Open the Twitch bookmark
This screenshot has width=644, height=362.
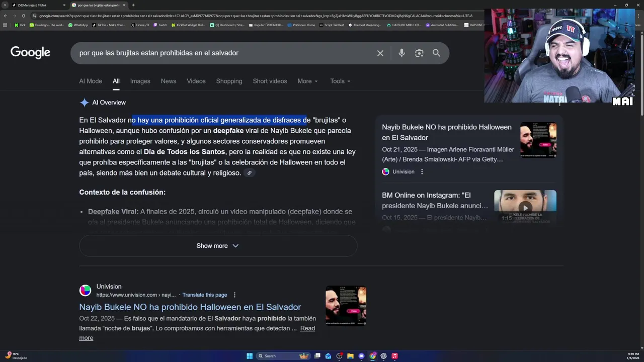tap(160, 25)
